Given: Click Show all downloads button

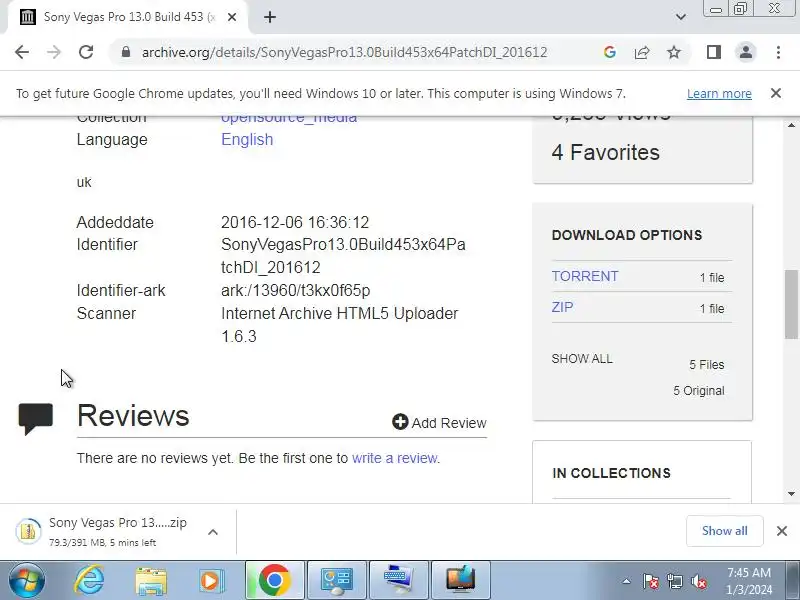Looking at the screenshot, I should coord(724,531).
